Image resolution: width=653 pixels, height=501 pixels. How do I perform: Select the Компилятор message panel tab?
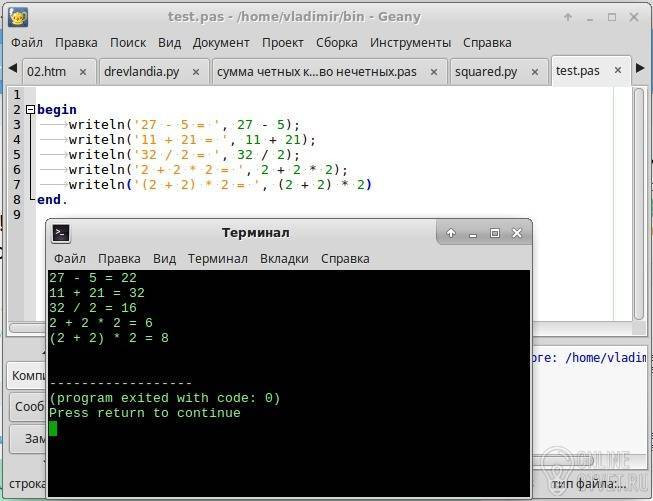(27, 376)
